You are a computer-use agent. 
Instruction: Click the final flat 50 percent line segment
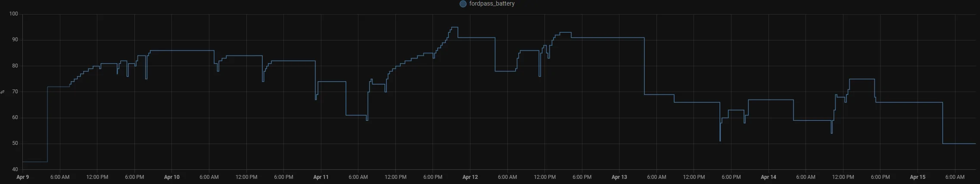tap(959, 144)
